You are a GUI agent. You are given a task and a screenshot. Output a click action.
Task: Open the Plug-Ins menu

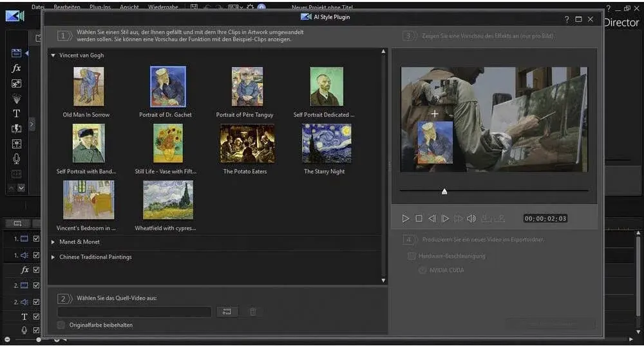coord(99,7)
